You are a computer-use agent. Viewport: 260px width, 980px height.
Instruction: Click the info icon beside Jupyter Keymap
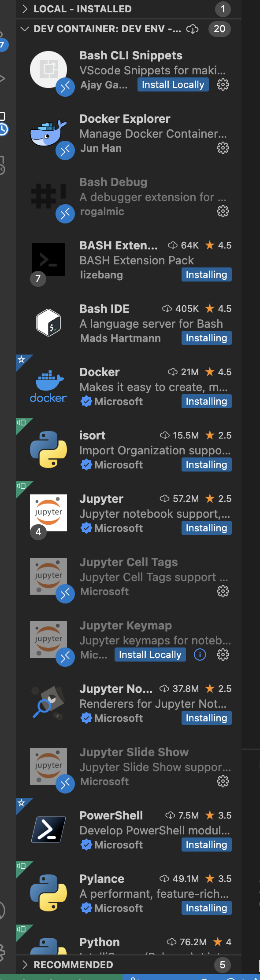[x=200, y=655]
